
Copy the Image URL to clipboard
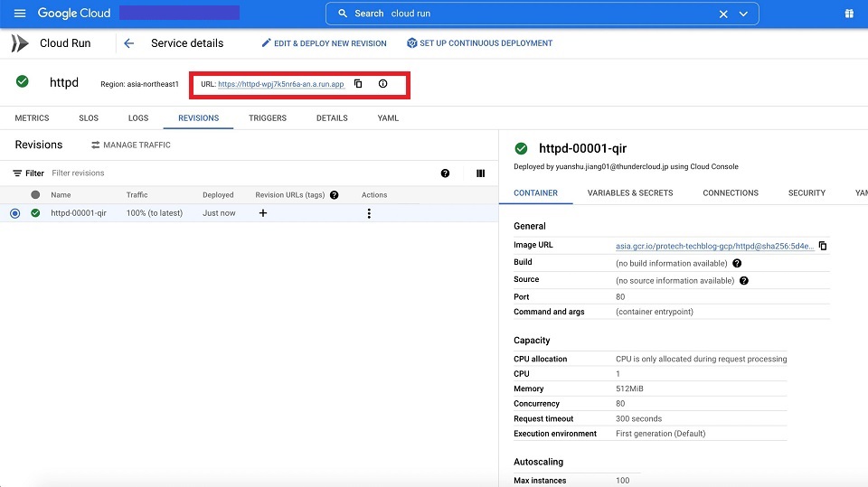pos(823,246)
